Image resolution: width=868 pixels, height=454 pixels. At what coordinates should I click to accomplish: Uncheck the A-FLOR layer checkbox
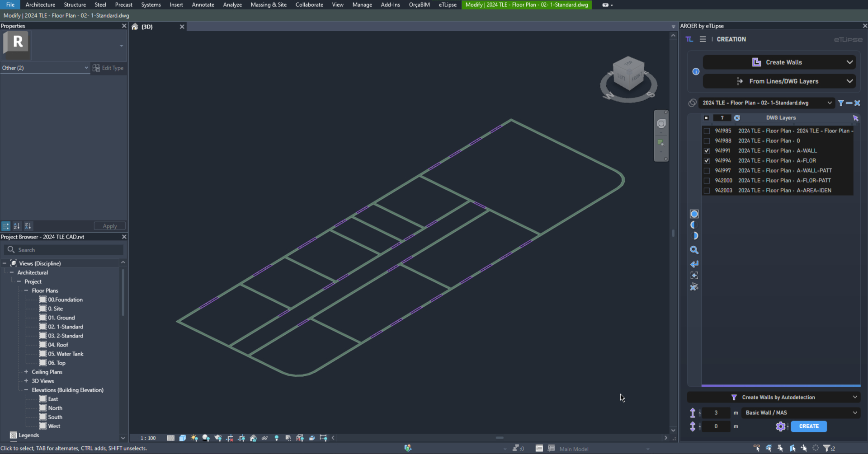(707, 161)
